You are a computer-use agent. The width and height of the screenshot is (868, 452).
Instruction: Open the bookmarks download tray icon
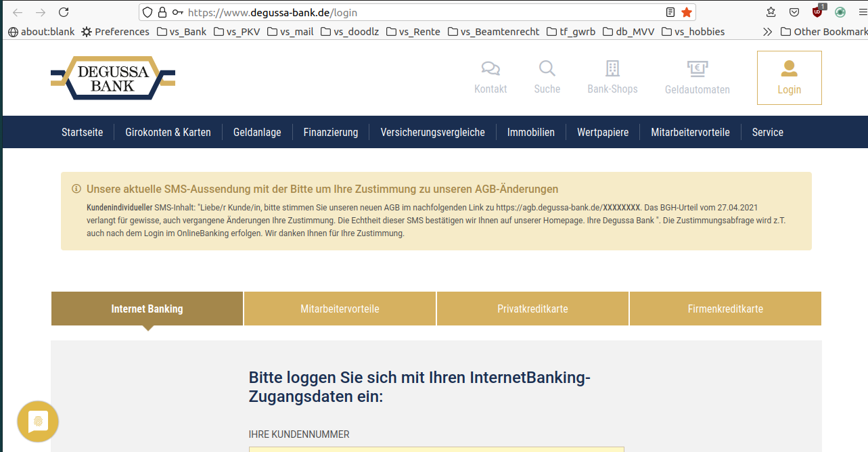tap(771, 12)
